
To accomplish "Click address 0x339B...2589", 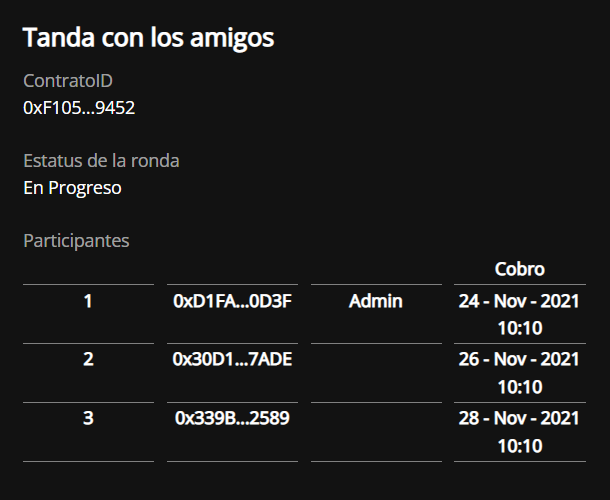I will pos(232,418).
